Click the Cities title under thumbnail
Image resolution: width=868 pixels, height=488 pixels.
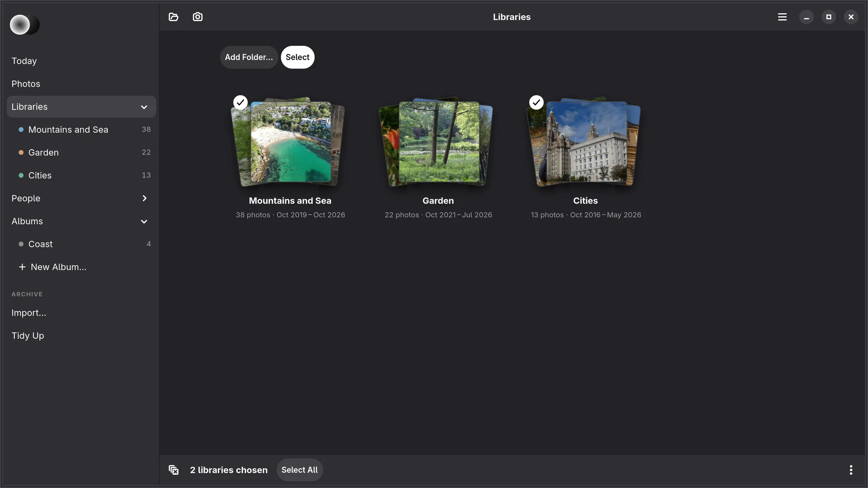pyautogui.click(x=585, y=201)
